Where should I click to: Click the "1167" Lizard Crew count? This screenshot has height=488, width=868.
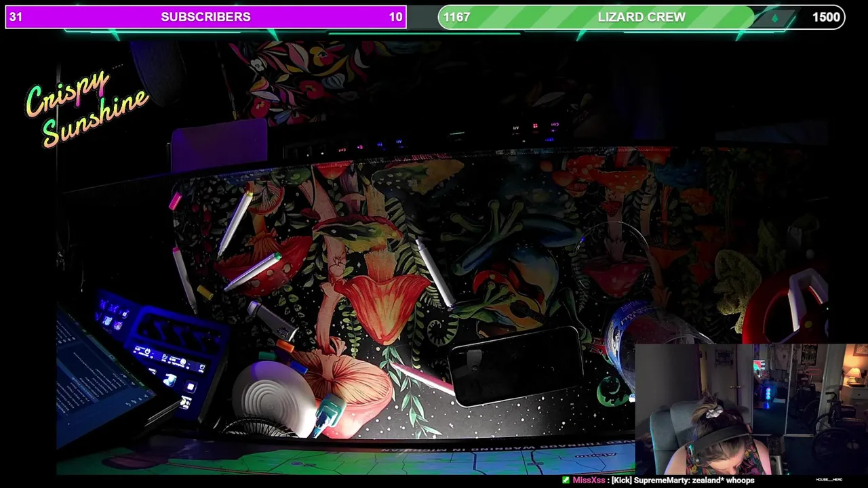point(457,17)
